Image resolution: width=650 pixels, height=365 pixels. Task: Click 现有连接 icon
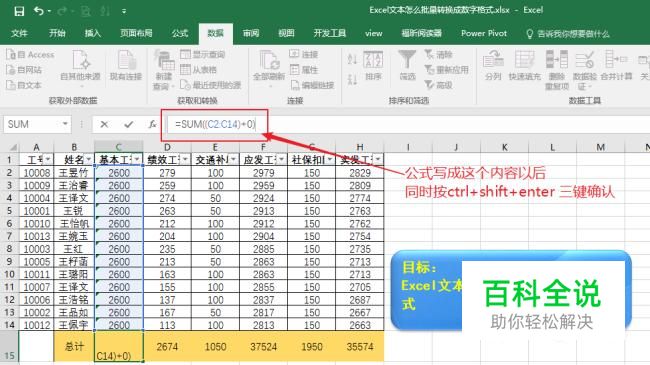click(126, 66)
